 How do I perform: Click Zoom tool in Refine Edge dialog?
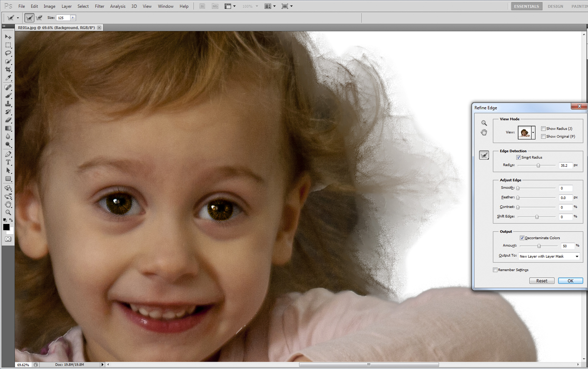(x=484, y=123)
